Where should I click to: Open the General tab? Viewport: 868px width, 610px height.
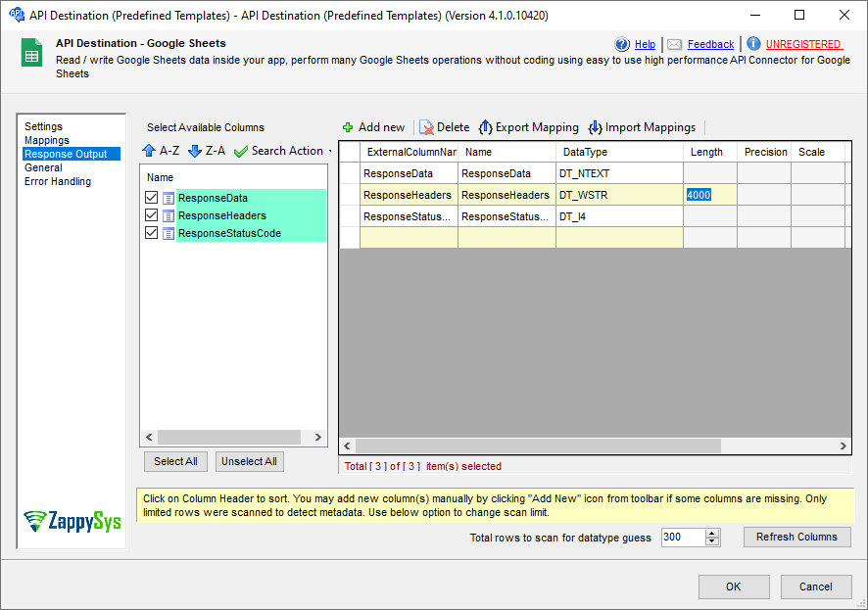pos(43,167)
